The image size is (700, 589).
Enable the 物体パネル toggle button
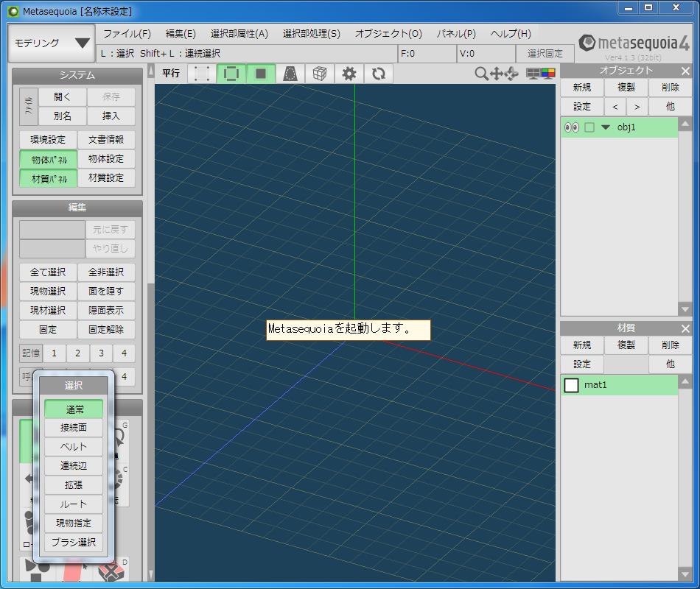coord(48,158)
